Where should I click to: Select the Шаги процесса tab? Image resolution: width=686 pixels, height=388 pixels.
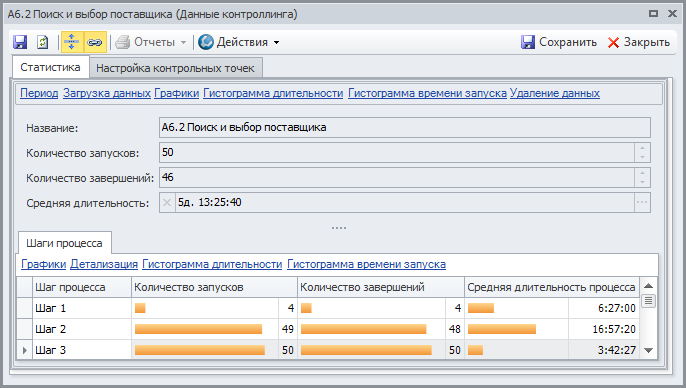(x=64, y=243)
